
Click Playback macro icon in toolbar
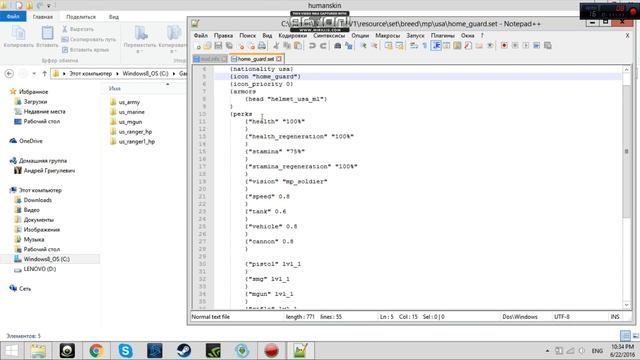tap(526, 46)
